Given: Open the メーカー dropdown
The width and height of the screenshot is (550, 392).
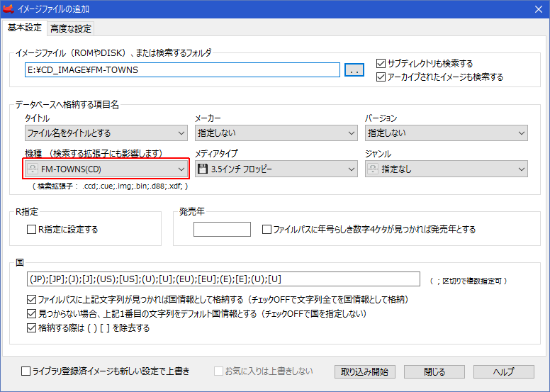Looking at the screenshot, I should (x=276, y=133).
